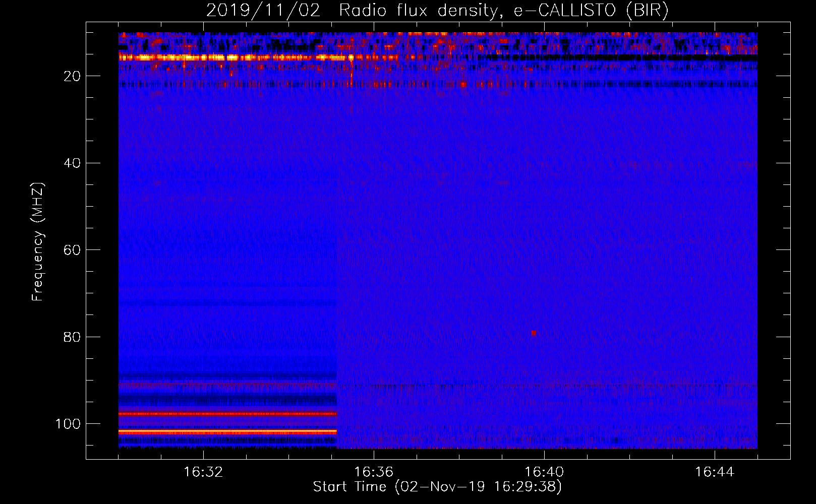This screenshot has width=816, height=504.
Task: Click the 16:36 time tick label
Action: [374, 472]
